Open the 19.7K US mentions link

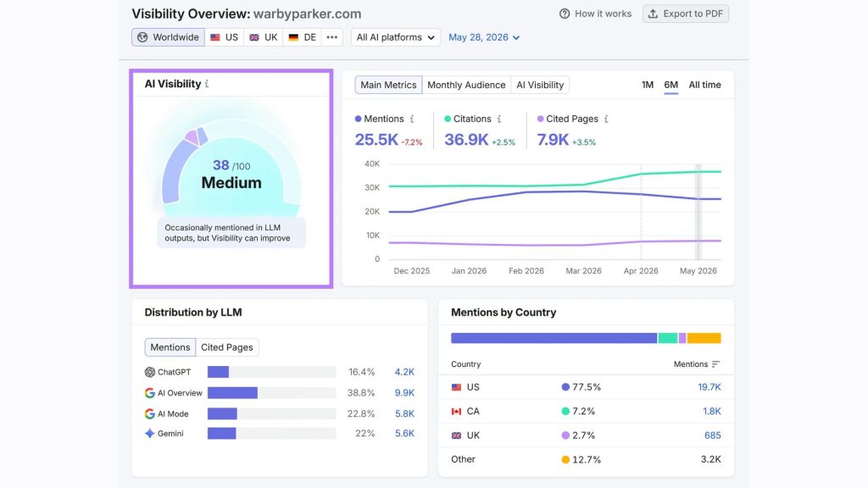point(709,386)
